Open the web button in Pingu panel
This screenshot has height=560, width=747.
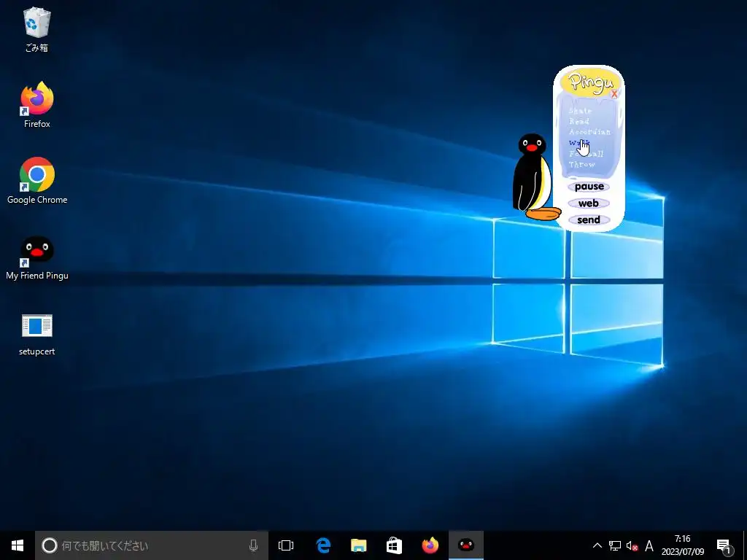coord(589,203)
